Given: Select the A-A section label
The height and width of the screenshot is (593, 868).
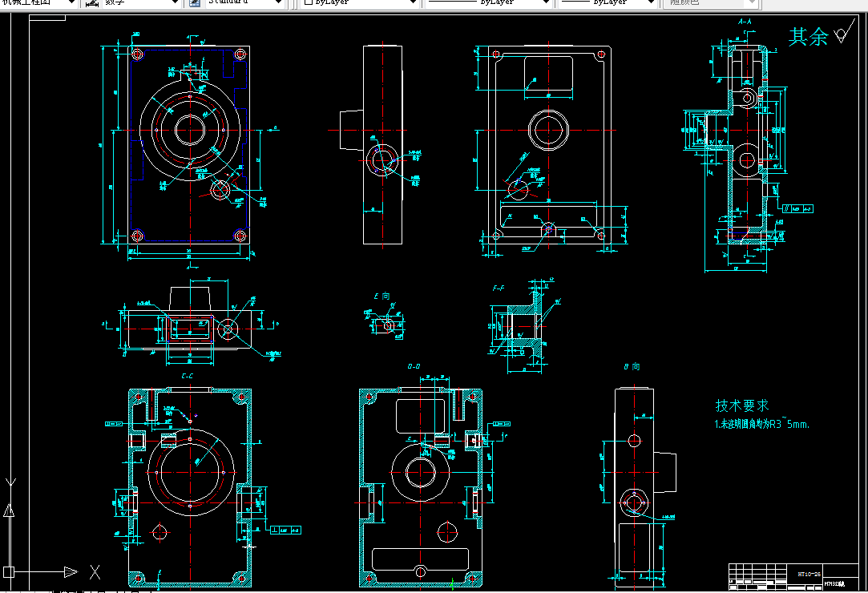Looking at the screenshot, I should pyautogui.click(x=745, y=22).
